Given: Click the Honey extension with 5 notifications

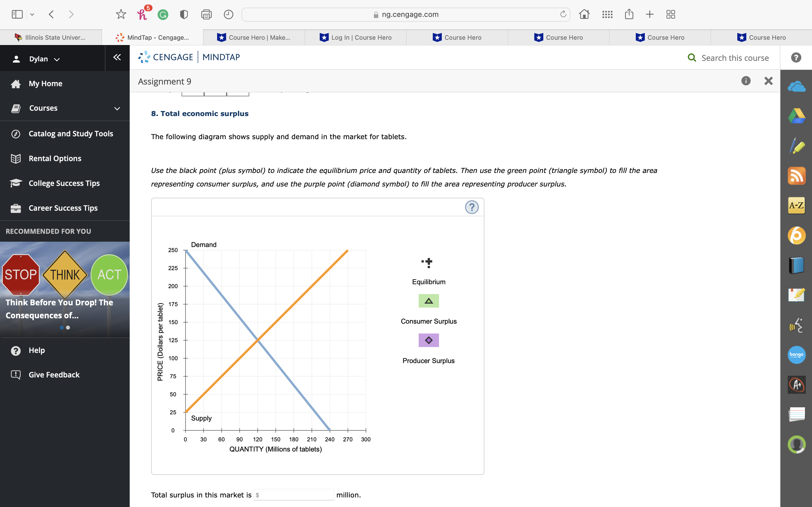Looking at the screenshot, I should pos(142,14).
